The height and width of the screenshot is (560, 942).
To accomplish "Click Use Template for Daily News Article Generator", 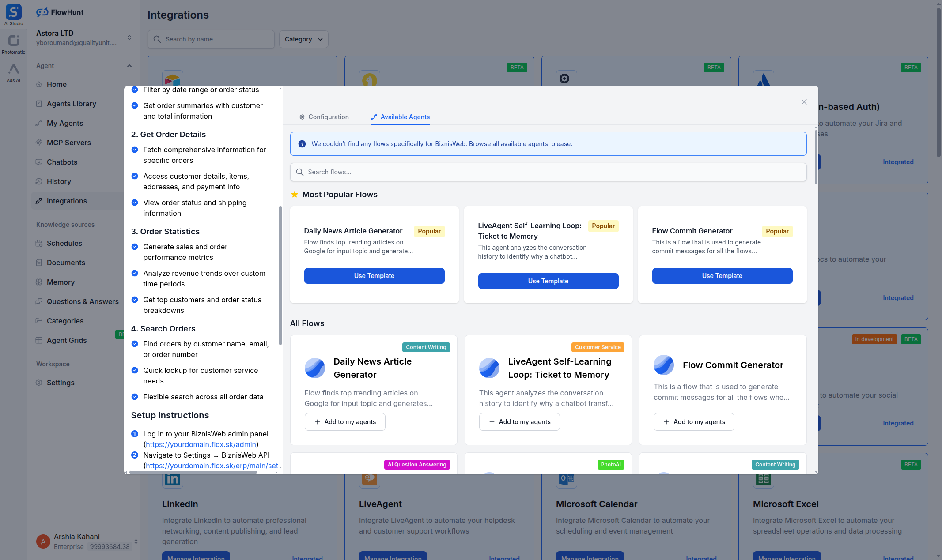I will (374, 276).
